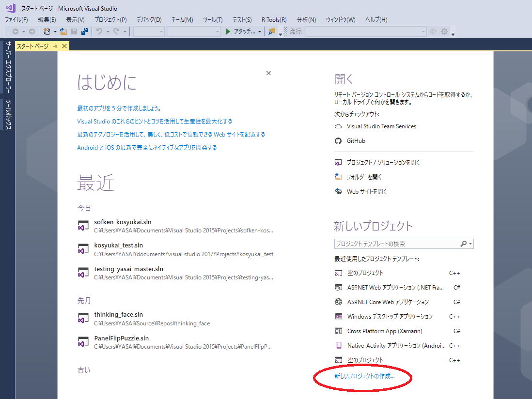Click the Navigate Backward toolbar icon
This screenshot has height=399, width=532.
click(16, 31)
